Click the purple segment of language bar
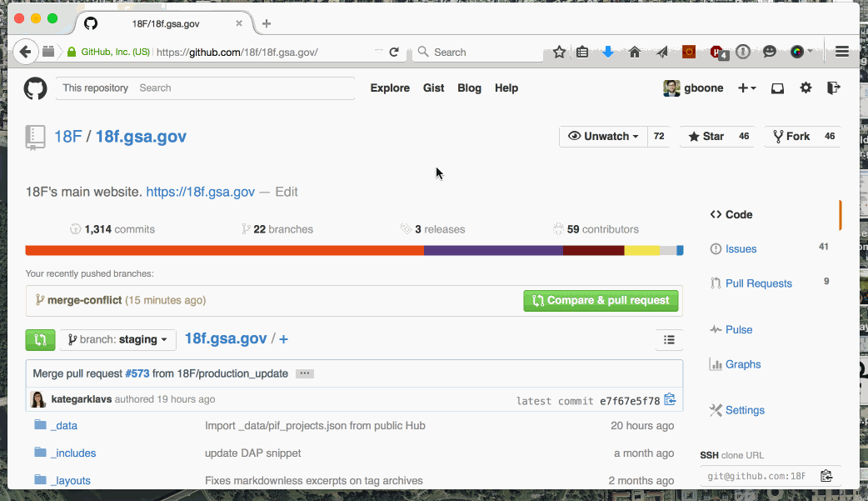The image size is (868, 501). (494, 250)
